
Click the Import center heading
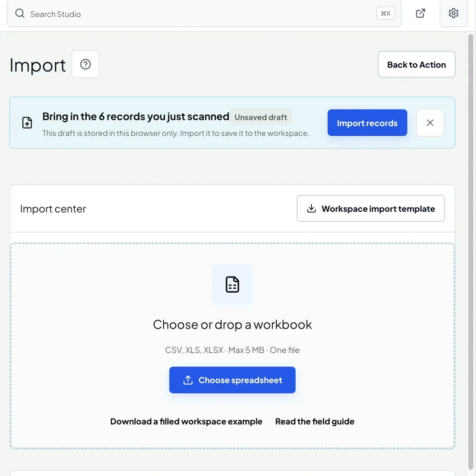pyautogui.click(x=53, y=209)
